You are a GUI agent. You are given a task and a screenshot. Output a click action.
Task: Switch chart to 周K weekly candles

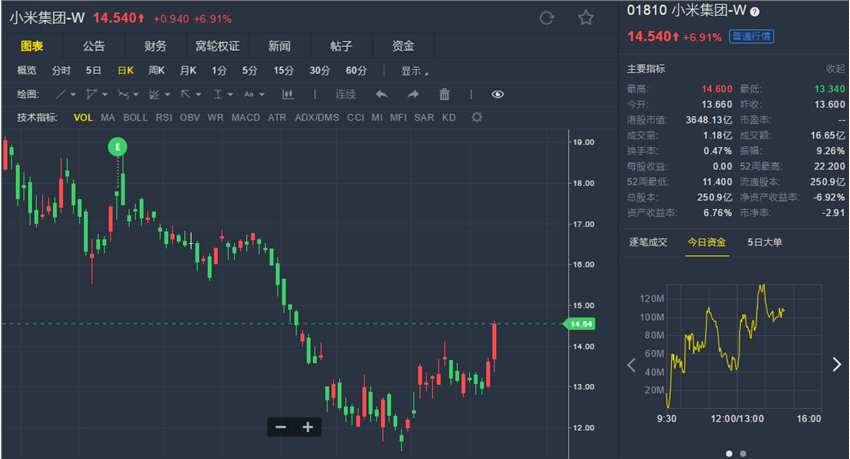pos(156,70)
